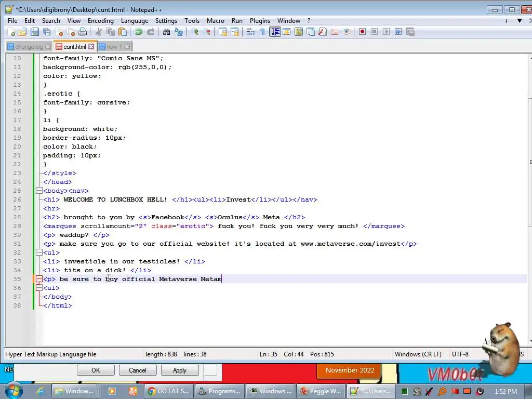Click the plus button in menu bar
532x399 pixels.
click(x=507, y=21)
